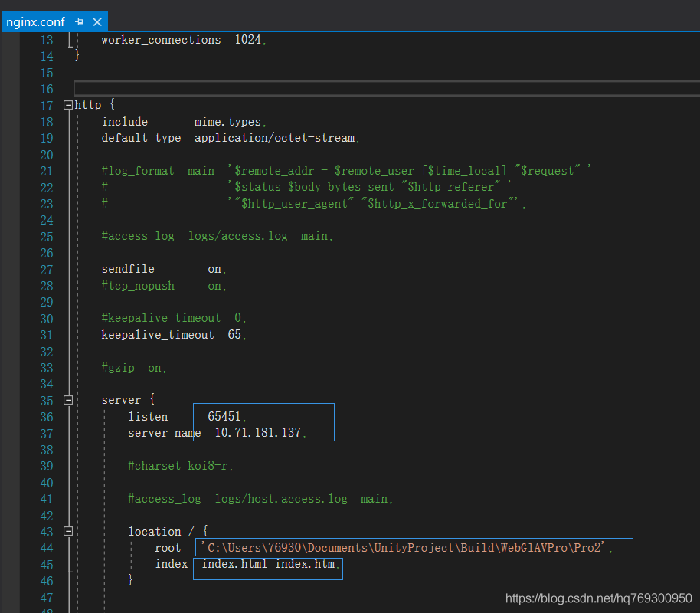Click 'root' directive on line 44
Screen dimensions: 700x613
168,548
